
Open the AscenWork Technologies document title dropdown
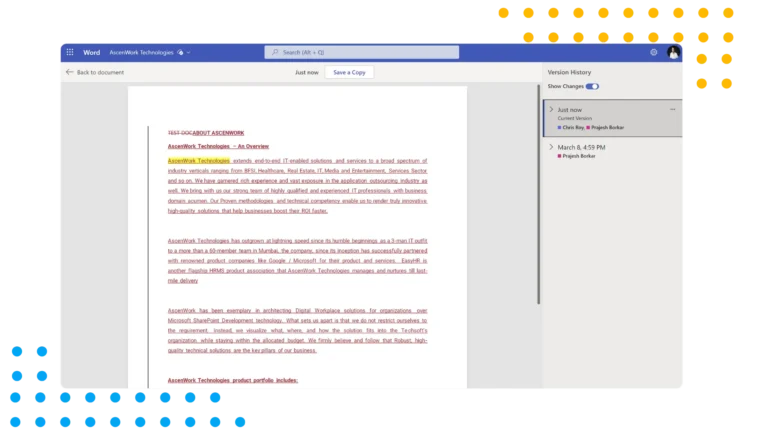[x=189, y=52]
